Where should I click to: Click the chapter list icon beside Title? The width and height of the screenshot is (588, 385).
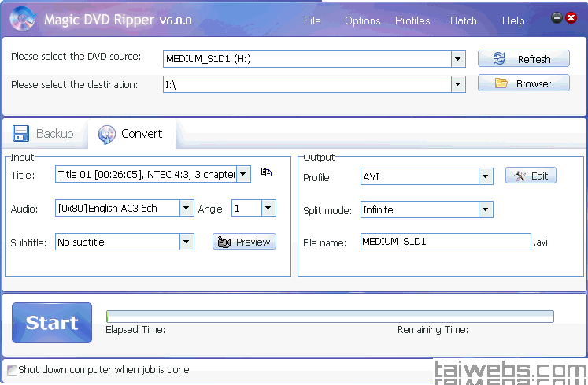(x=266, y=172)
